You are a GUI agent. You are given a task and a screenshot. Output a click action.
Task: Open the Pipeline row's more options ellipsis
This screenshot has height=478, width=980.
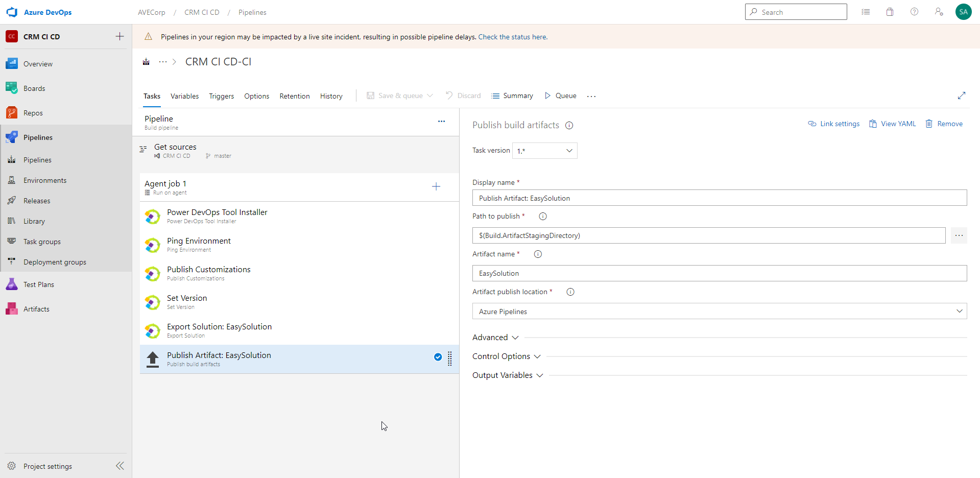click(441, 122)
